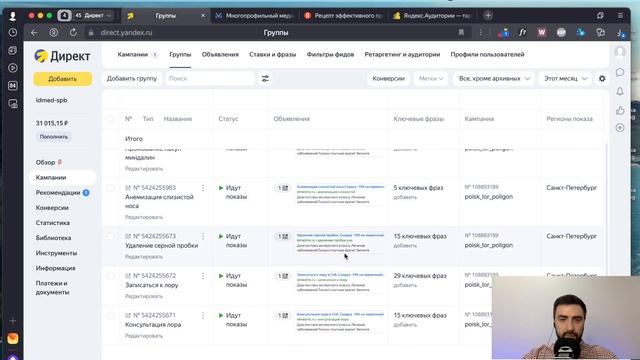Switch to the Рецепт эффективного browser tab
This screenshot has width=640, height=360.
coord(344,16)
